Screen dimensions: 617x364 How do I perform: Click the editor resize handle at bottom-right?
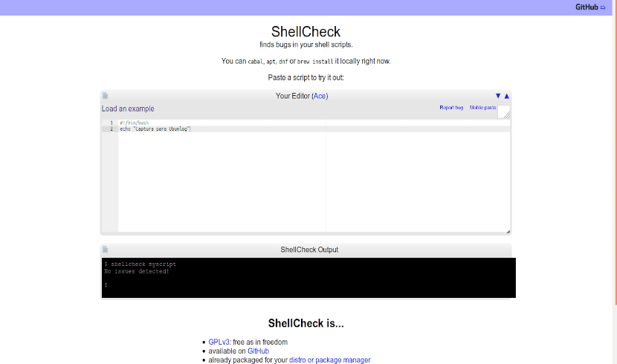(508, 232)
